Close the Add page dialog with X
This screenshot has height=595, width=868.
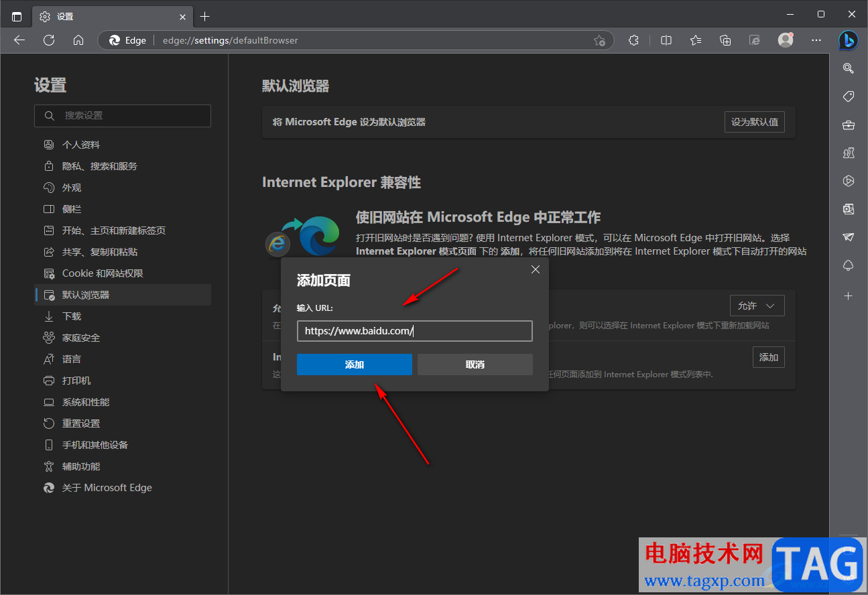tap(535, 269)
